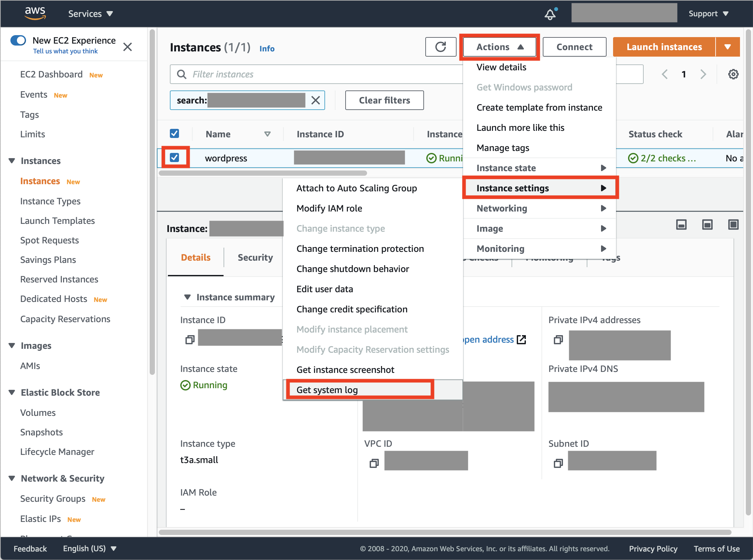The image size is (753, 560).
Task: Select Launch more like this
Action: click(540, 128)
